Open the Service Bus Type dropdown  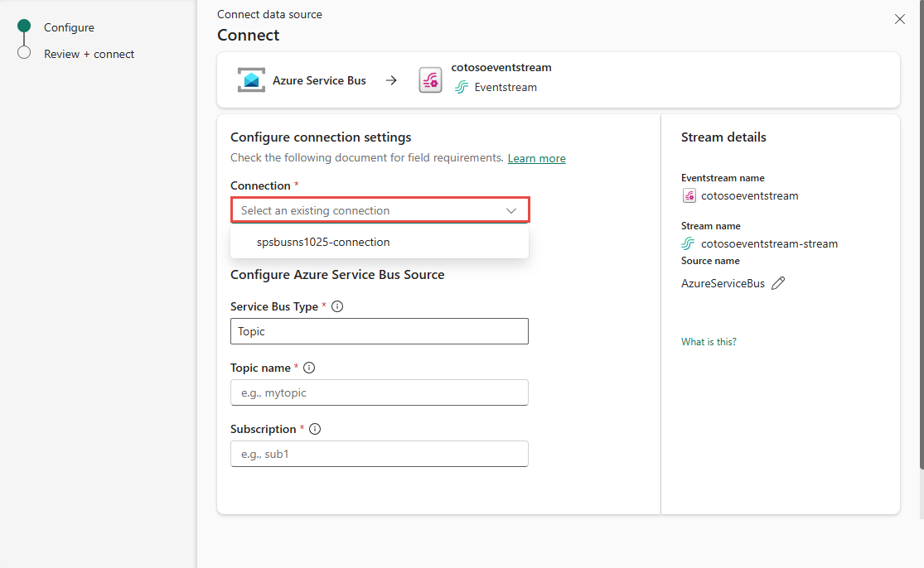379,331
